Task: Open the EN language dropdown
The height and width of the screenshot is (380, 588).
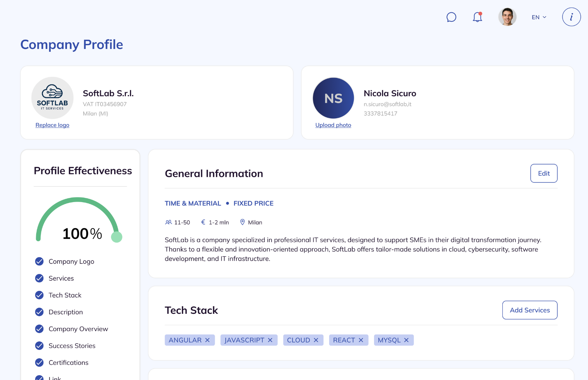Action: 538,17
